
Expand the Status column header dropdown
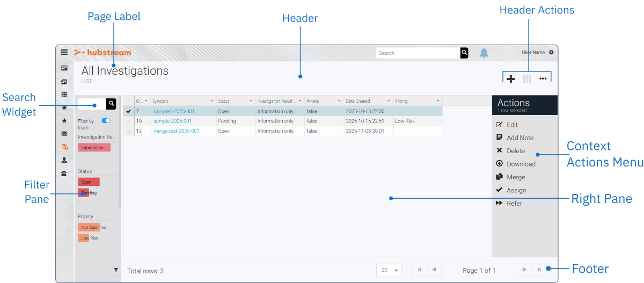251,101
